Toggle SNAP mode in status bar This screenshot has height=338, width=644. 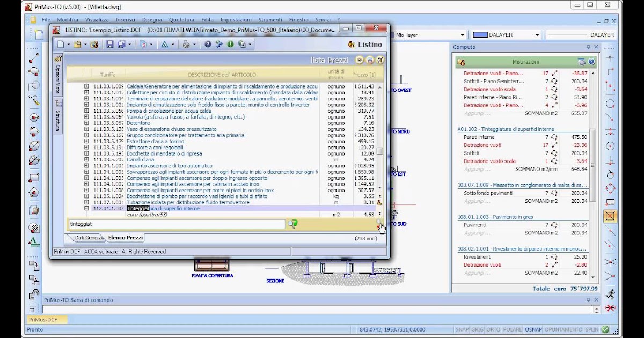462,329
